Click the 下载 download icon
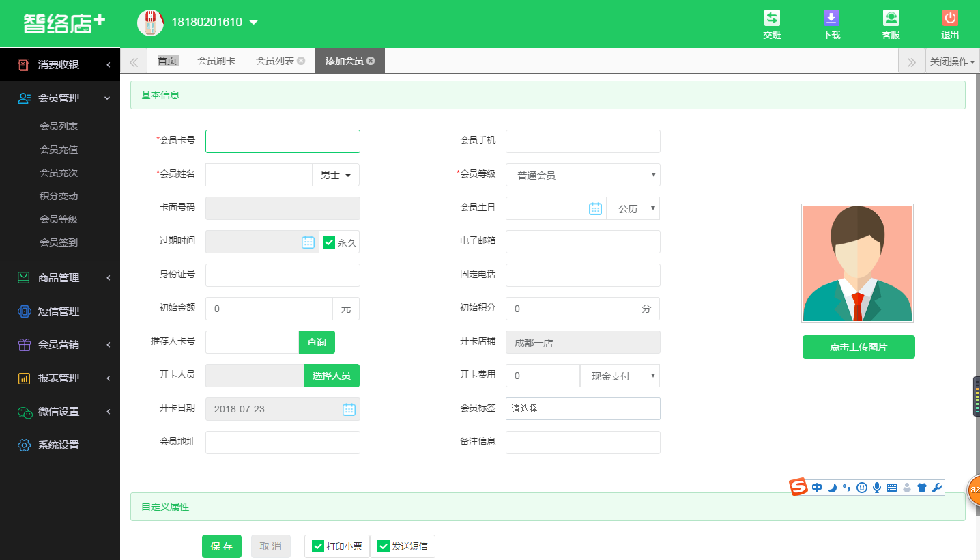980x560 pixels. (x=831, y=18)
